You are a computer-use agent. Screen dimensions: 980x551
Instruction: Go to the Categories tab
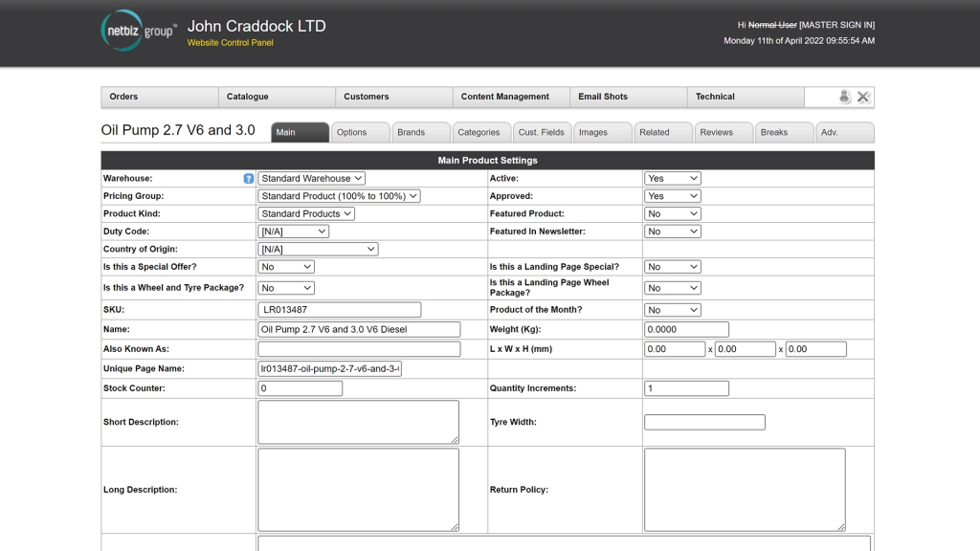pyautogui.click(x=479, y=132)
